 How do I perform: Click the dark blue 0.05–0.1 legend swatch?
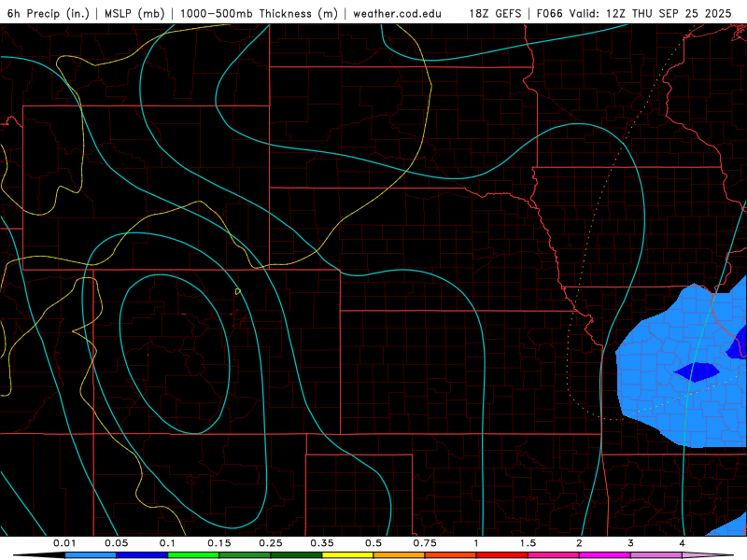[x=142, y=555]
